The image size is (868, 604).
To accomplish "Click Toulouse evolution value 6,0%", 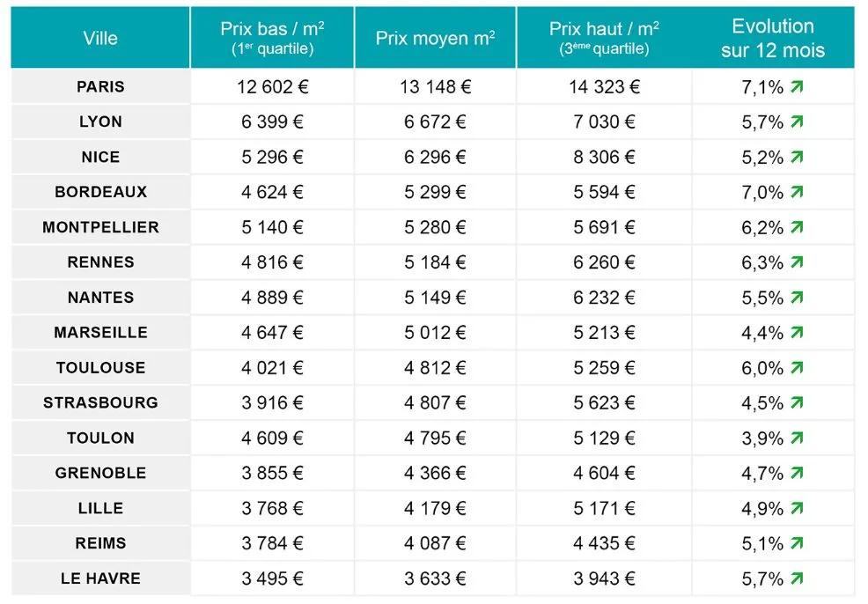I will tap(762, 368).
